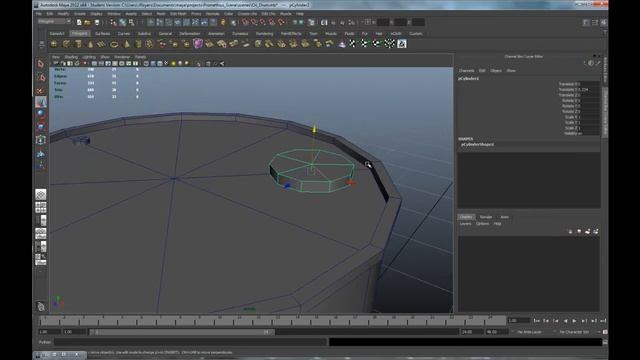Switch to the Animation shelf tab
This screenshot has width=640, height=360.
coord(216,33)
